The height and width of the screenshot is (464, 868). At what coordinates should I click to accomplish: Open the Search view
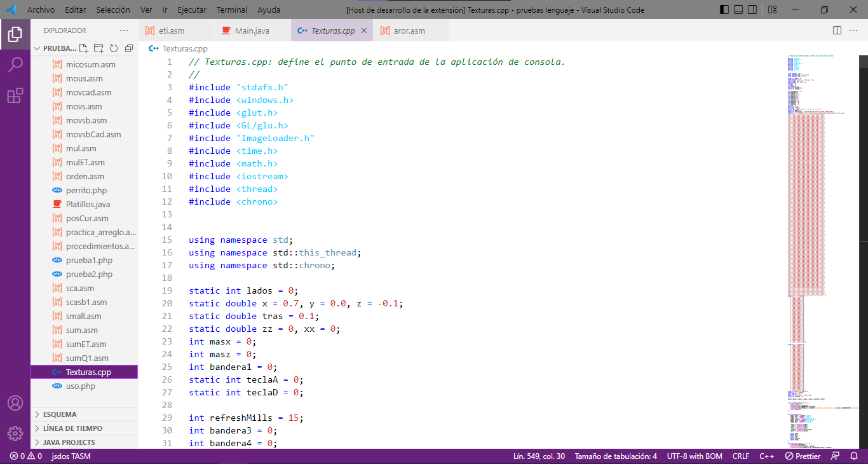(15, 64)
